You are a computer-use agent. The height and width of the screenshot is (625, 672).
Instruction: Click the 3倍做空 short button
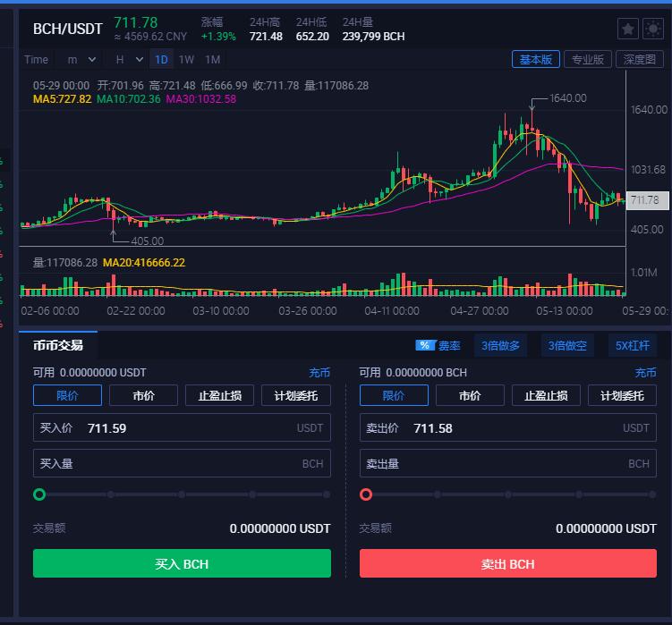pyautogui.click(x=567, y=346)
